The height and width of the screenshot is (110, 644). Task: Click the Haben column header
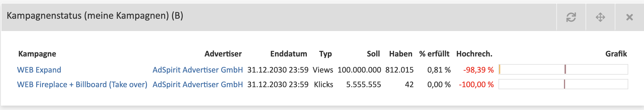click(x=401, y=54)
